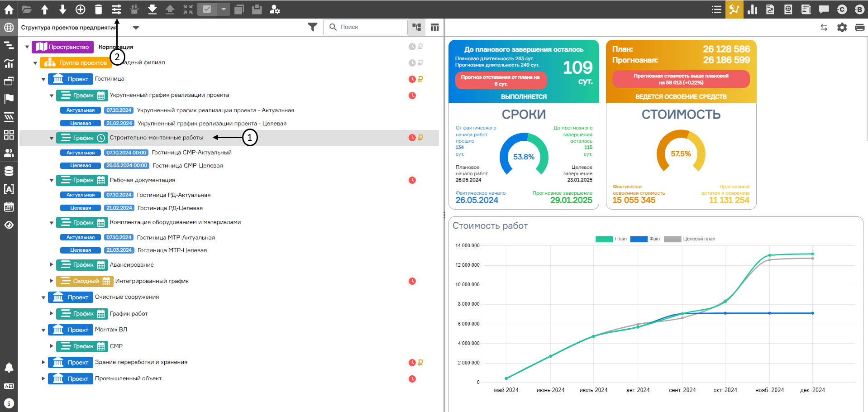Select the Строительно-монтажные работы row
The width and height of the screenshot is (868, 412).
pyautogui.click(x=229, y=138)
